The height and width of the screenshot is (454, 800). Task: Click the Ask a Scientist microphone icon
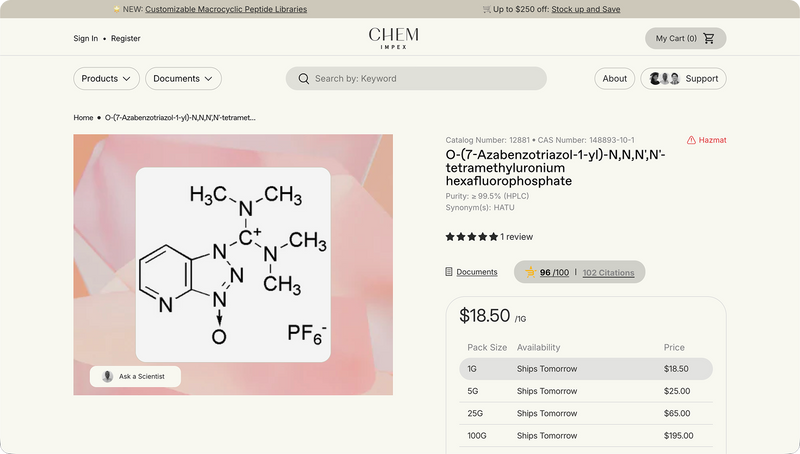107,377
